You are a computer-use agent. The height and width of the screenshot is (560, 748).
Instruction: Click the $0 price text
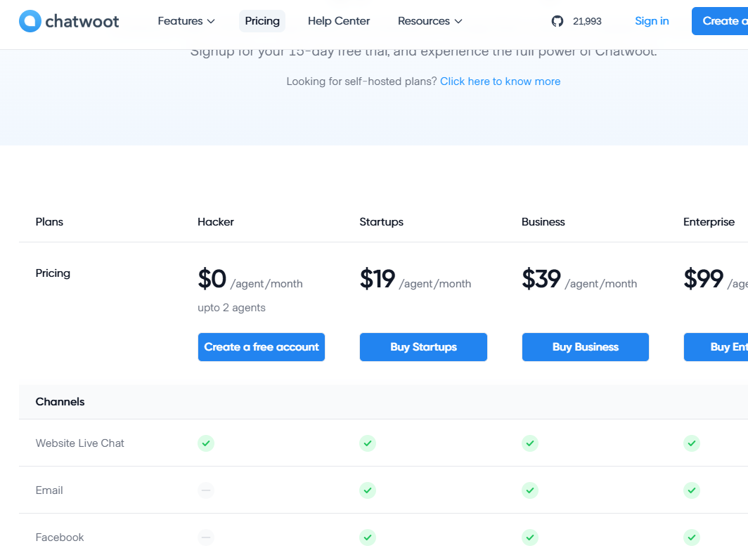(x=212, y=279)
